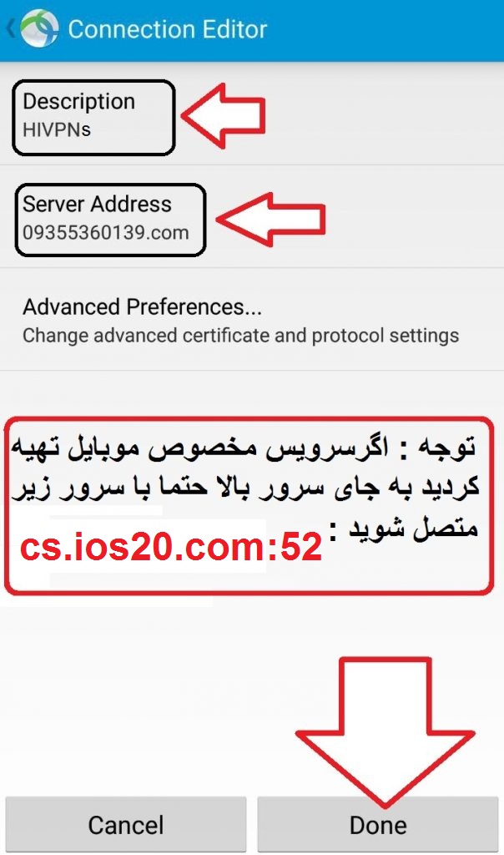
Task: Click red arrow pointing at Server Address
Action: pos(271,220)
